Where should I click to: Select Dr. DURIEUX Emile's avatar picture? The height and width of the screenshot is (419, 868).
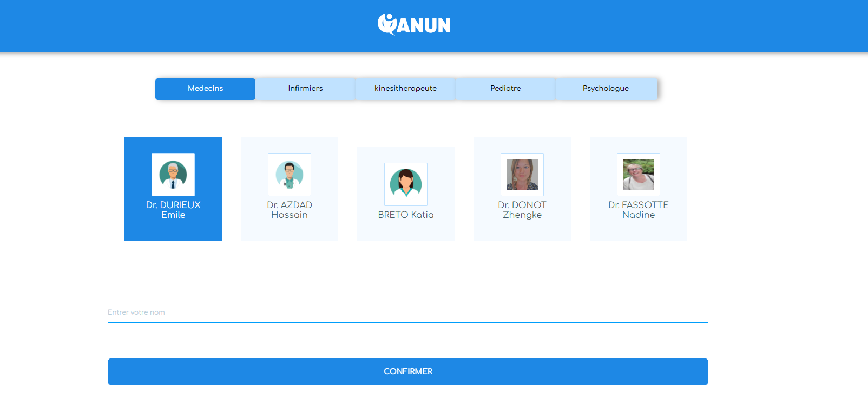pos(173,175)
